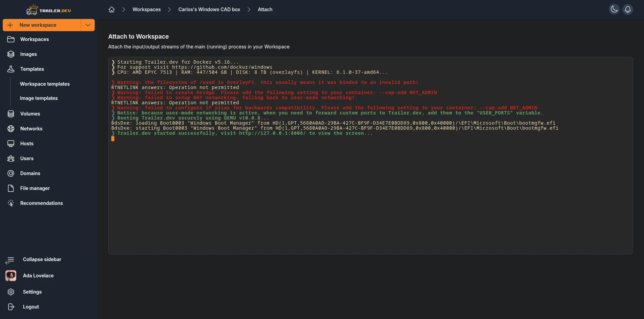Click the New workspace button
644x319 pixels.
point(42,25)
